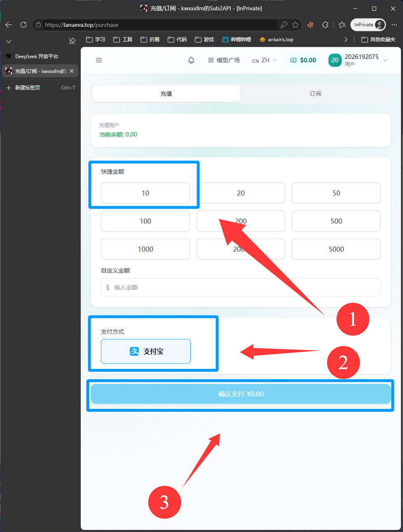
Task: Switch to the 订阅 tab
Action: coord(316,94)
